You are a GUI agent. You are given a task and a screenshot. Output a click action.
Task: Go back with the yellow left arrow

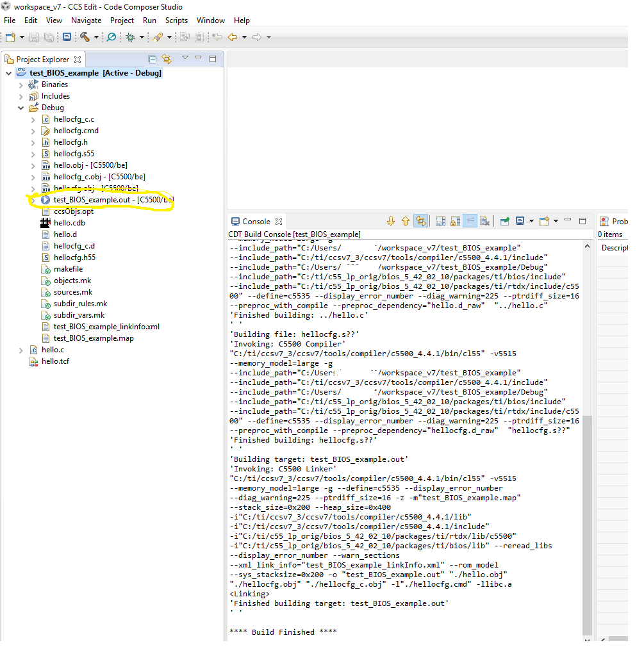point(233,37)
